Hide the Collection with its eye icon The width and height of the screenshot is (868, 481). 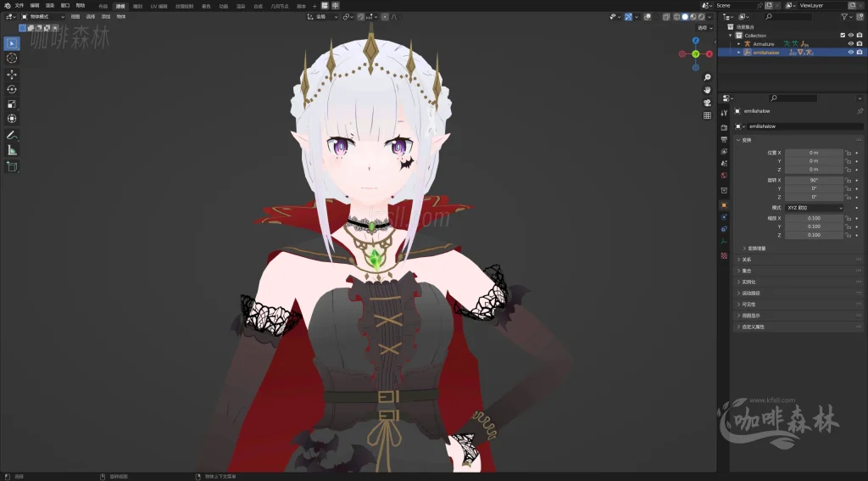(851, 36)
